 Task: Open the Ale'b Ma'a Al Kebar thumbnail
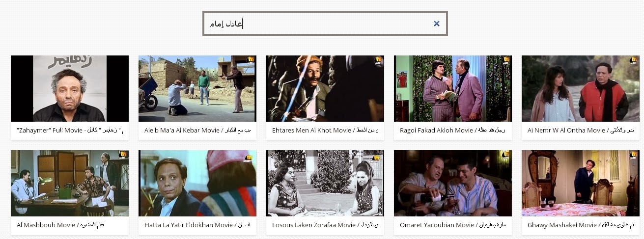coord(197,88)
